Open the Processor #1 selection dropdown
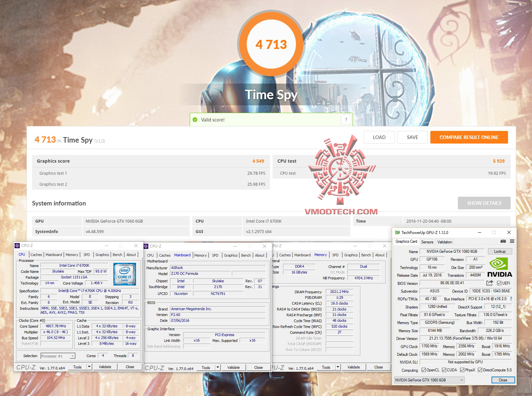The width and height of the screenshot is (532, 396). [58, 356]
